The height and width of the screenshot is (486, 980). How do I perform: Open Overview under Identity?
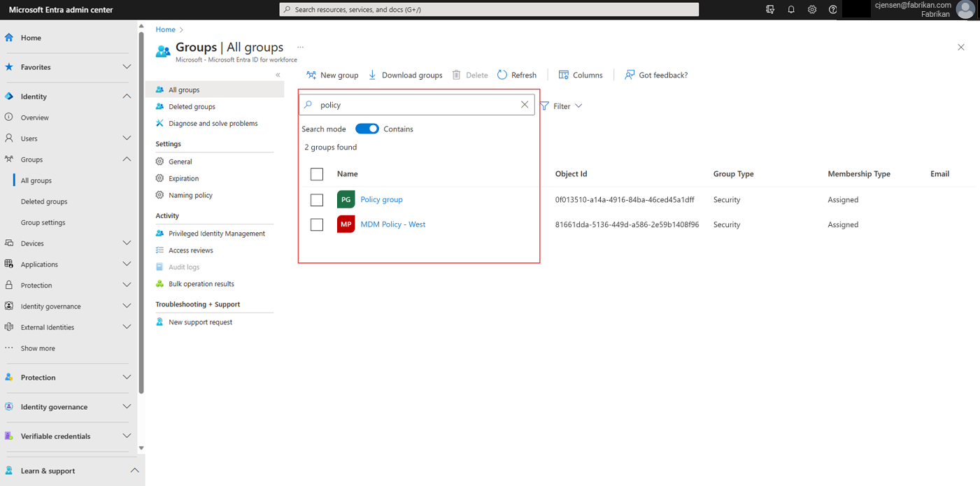click(x=34, y=117)
